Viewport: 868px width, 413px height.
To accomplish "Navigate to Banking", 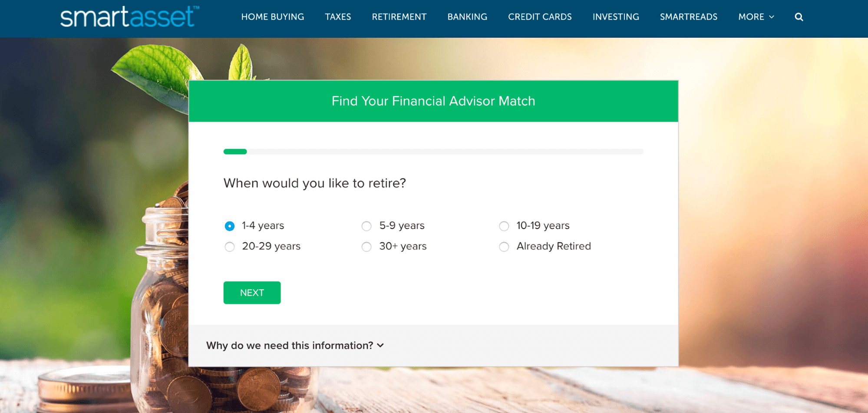I will [467, 17].
